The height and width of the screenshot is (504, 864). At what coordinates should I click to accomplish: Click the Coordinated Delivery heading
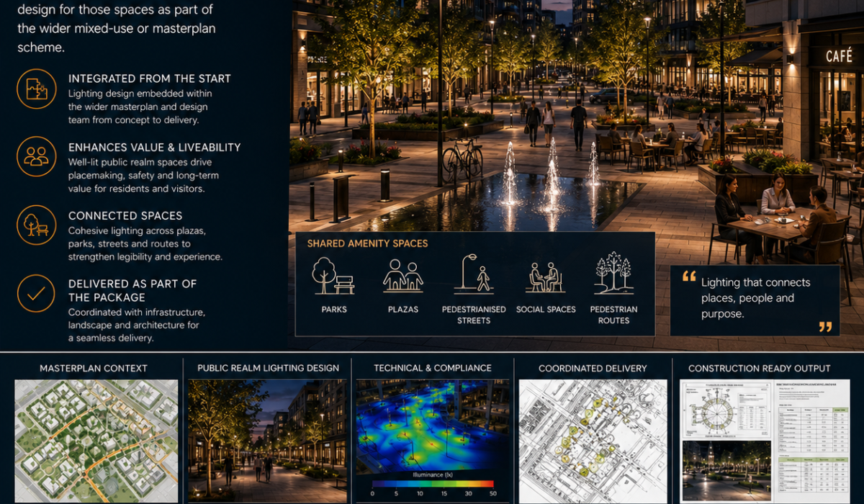pyautogui.click(x=593, y=368)
